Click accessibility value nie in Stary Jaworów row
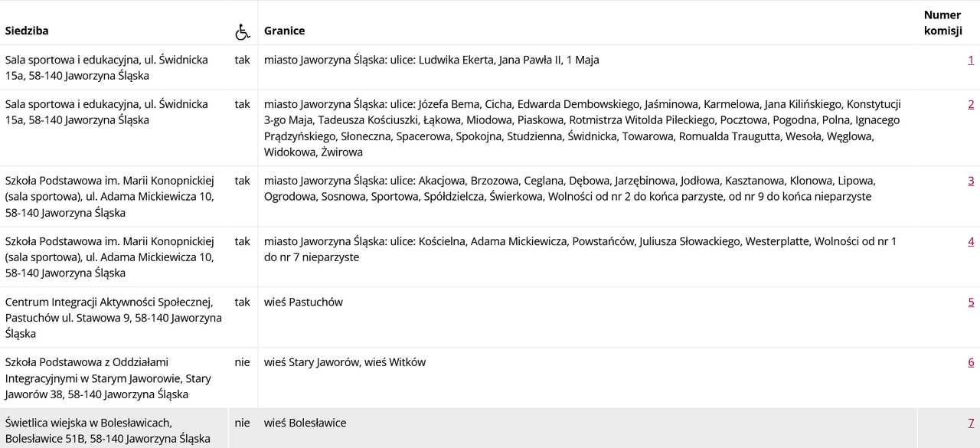 pos(242,362)
